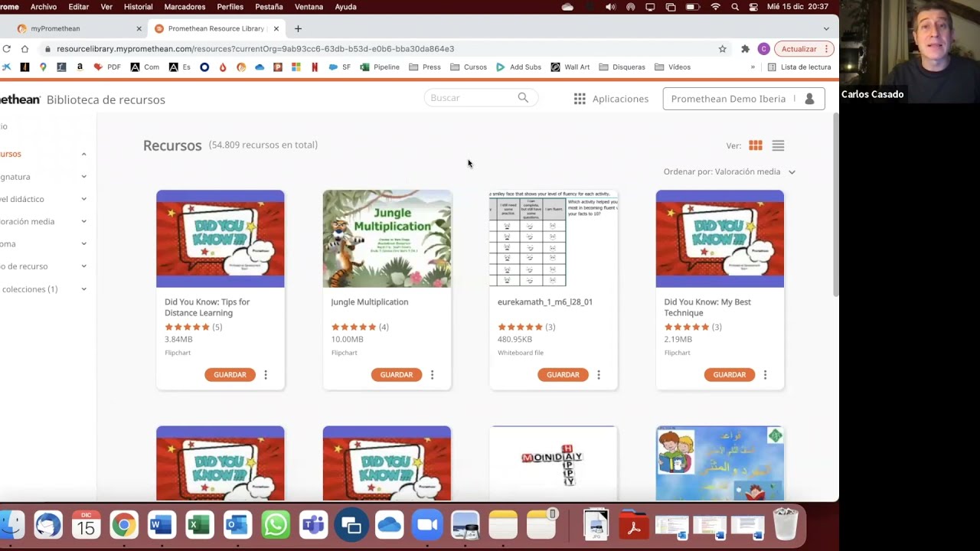Open more options for Did You Know: My Best Technique

pyautogui.click(x=765, y=375)
